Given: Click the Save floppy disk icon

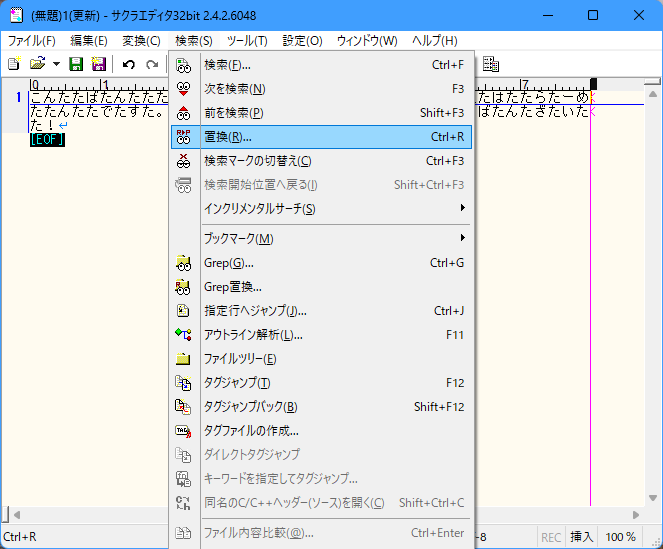Looking at the screenshot, I should coord(76,64).
